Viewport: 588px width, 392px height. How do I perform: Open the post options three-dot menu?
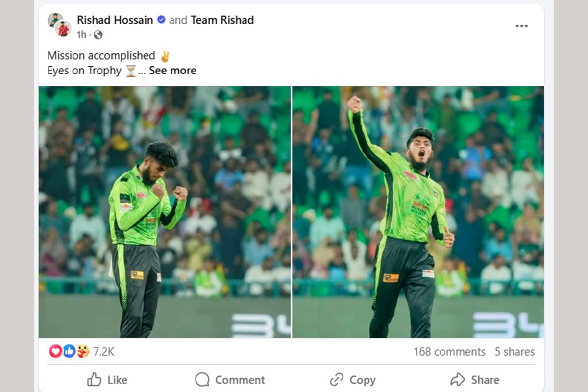522,25
